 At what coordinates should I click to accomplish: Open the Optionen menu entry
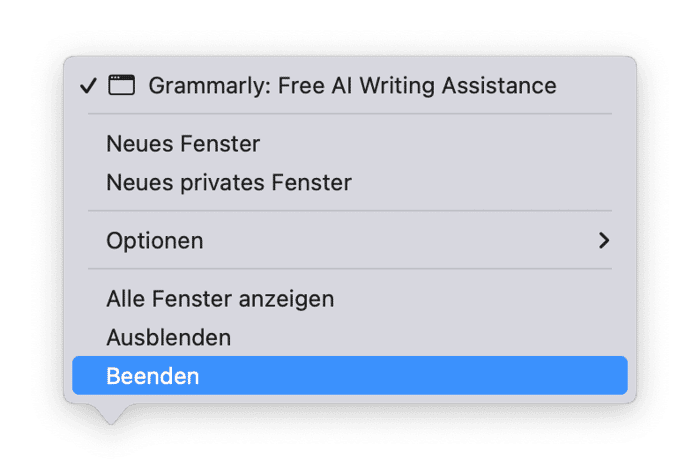155,240
